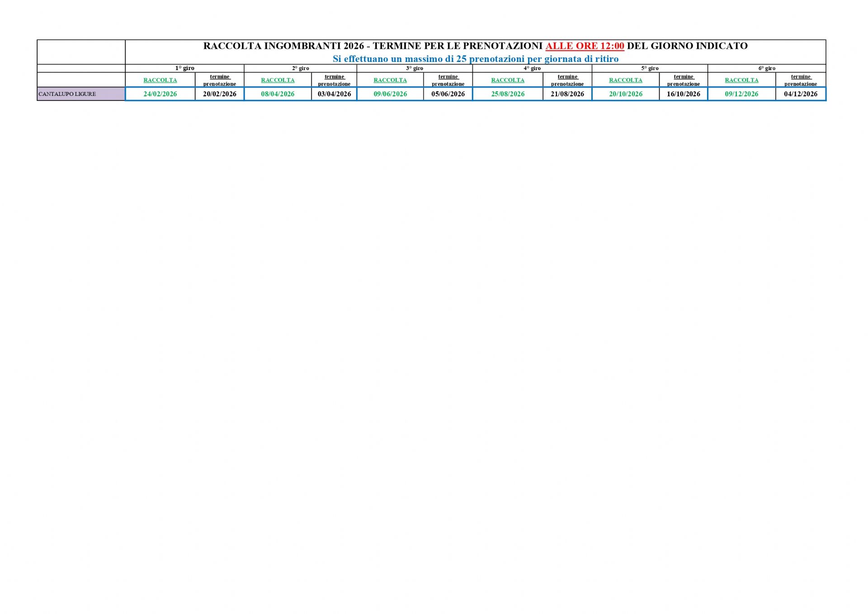Click the collection date 24/02/2026
The height and width of the screenshot is (614, 868).
point(160,94)
